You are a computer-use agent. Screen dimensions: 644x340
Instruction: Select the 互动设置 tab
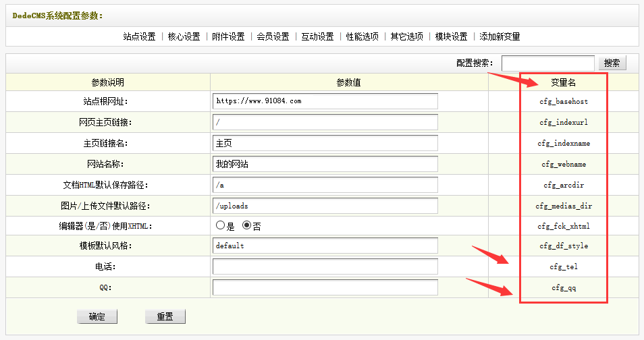pos(317,36)
